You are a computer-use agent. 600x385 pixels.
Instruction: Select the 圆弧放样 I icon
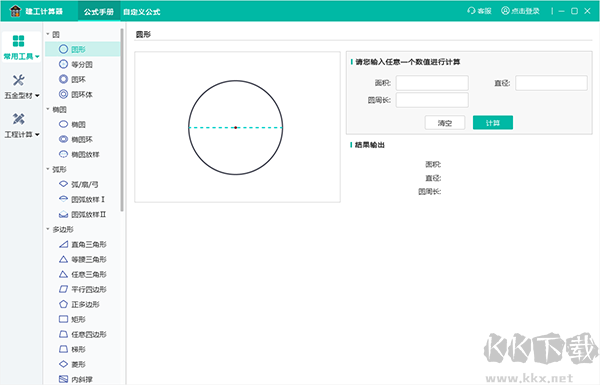coord(64,199)
